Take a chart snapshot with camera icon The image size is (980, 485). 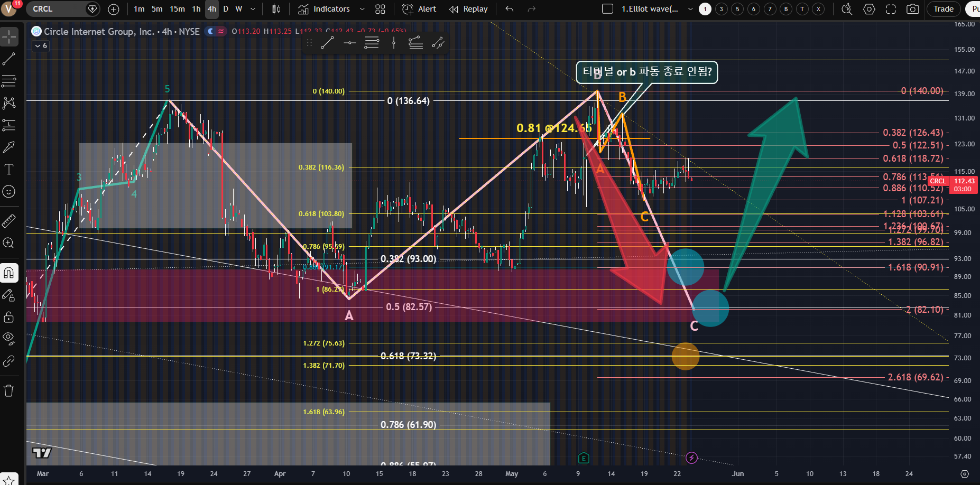pyautogui.click(x=912, y=9)
